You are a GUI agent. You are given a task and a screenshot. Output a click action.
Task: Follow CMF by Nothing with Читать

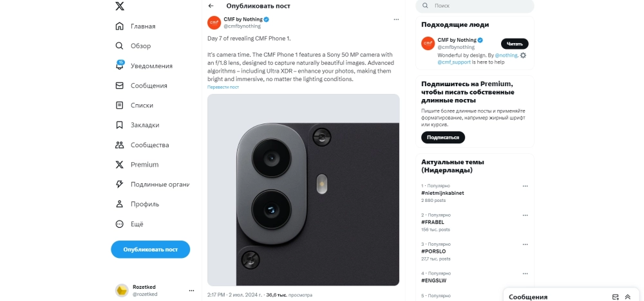515,44
